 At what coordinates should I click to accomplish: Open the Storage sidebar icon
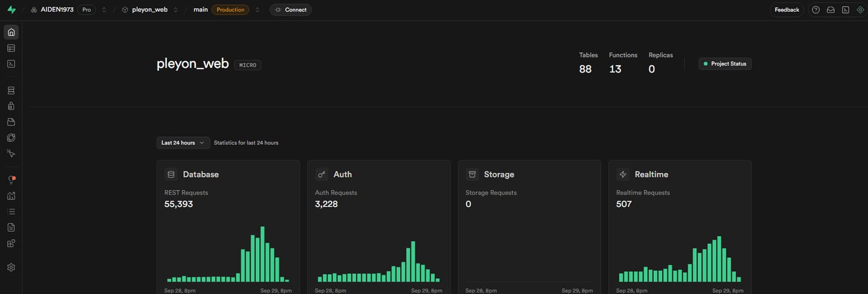[11, 122]
